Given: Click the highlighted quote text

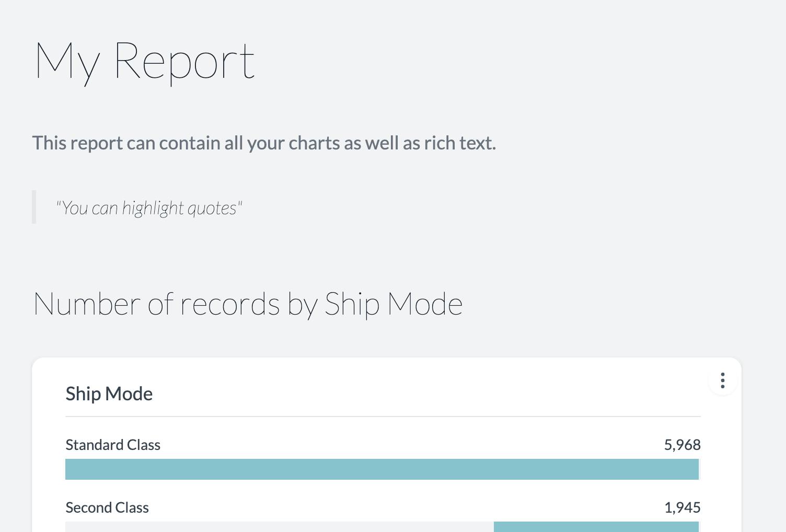Looking at the screenshot, I should [149, 208].
